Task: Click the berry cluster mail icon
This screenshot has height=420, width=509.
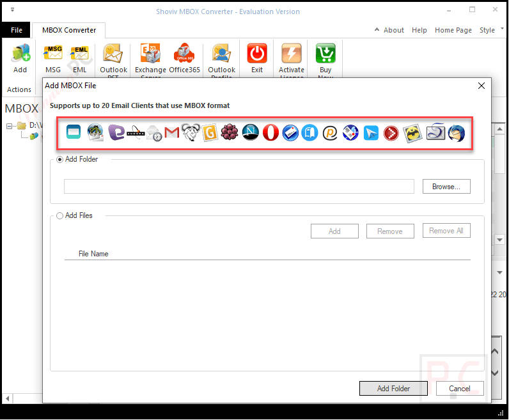Action: (230, 132)
